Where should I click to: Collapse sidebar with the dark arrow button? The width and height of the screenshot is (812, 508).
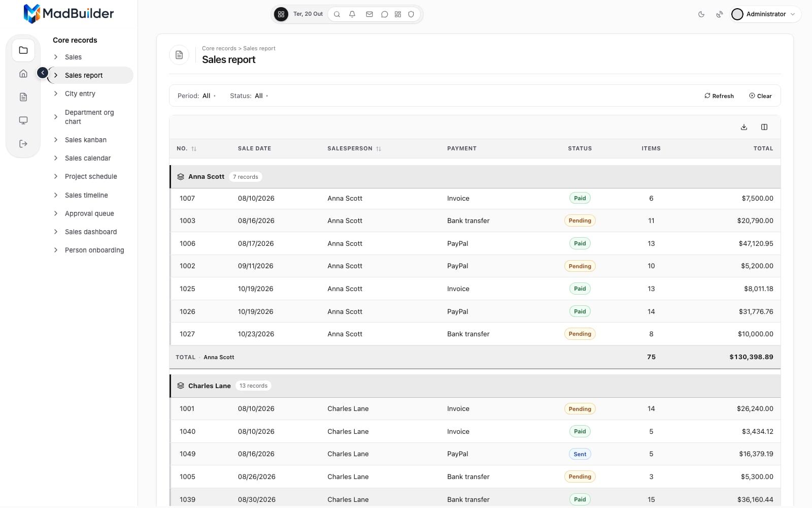(43, 73)
